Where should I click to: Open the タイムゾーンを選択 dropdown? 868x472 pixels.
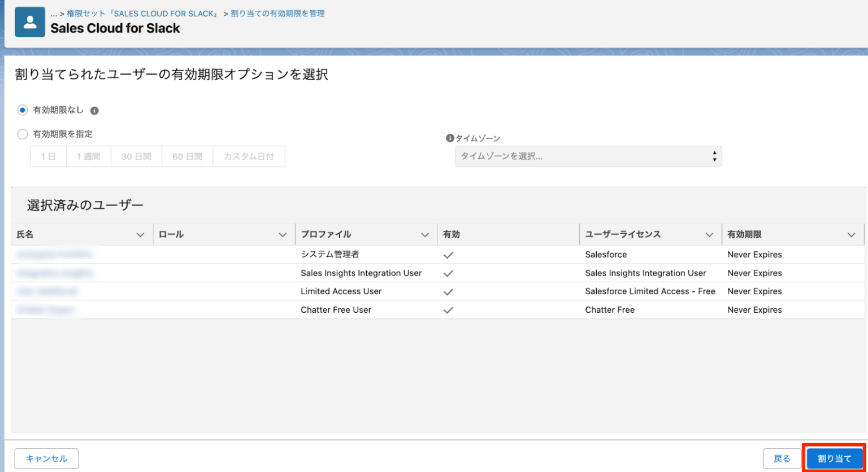click(588, 156)
